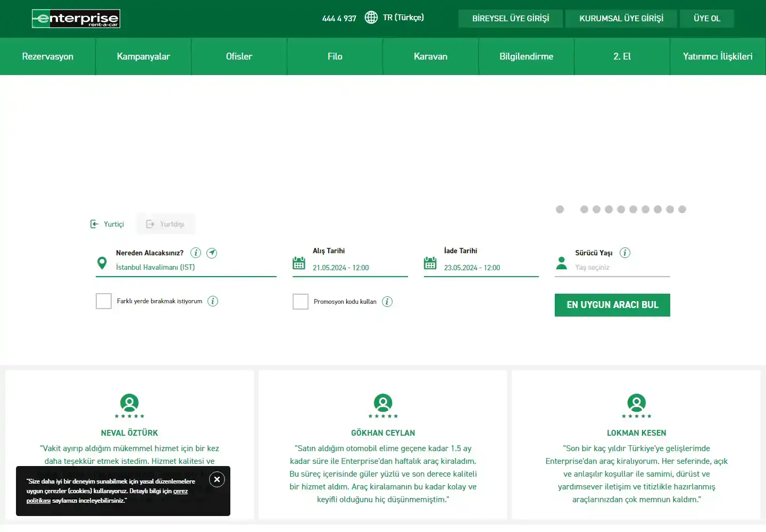
Task: Switch to the Yurtdışı tab
Action: [x=165, y=224]
